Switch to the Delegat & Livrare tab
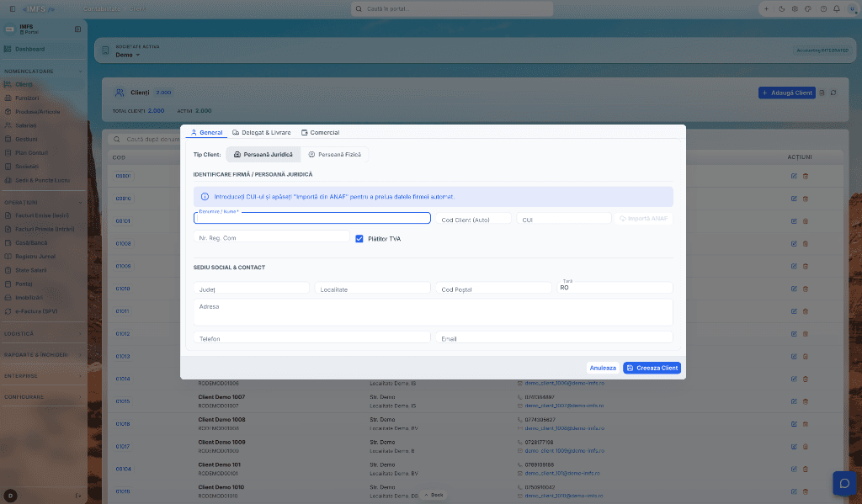 click(262, 132)
